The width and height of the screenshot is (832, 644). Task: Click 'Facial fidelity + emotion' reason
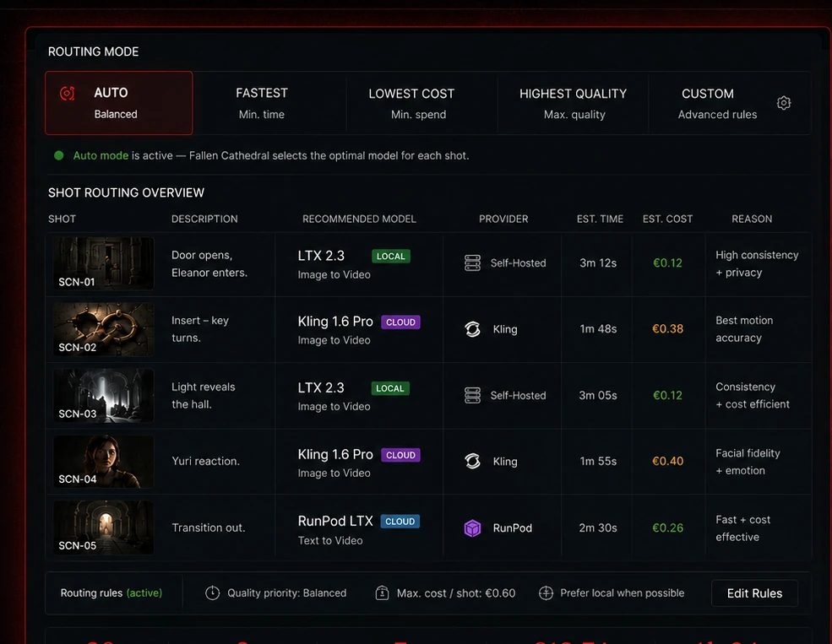[x=748, y=462]
